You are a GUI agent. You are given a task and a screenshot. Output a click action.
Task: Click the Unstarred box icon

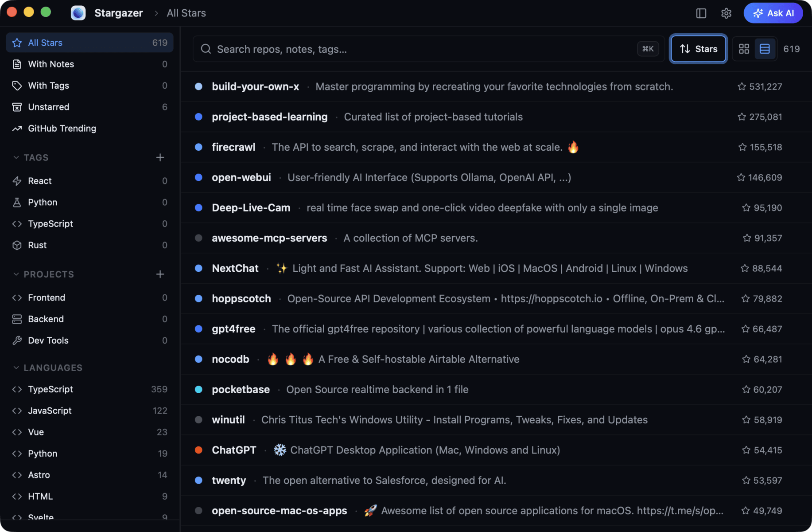point(17,107)
